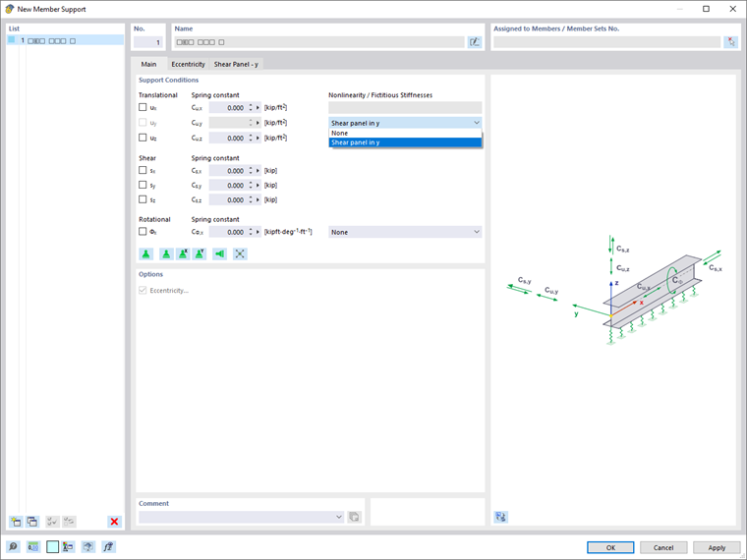Viewport: 747px width, 560px height.
Task: Maximize the New Member Support window
Action: click(706, 9)
